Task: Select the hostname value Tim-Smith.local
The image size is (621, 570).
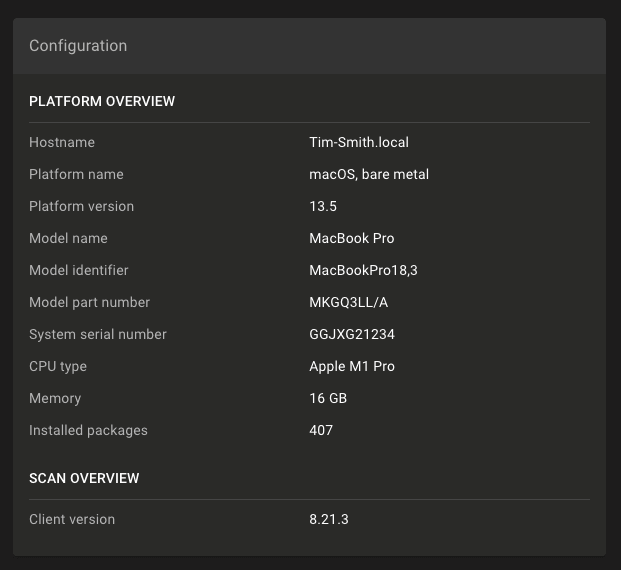Action: coord(359,142)
